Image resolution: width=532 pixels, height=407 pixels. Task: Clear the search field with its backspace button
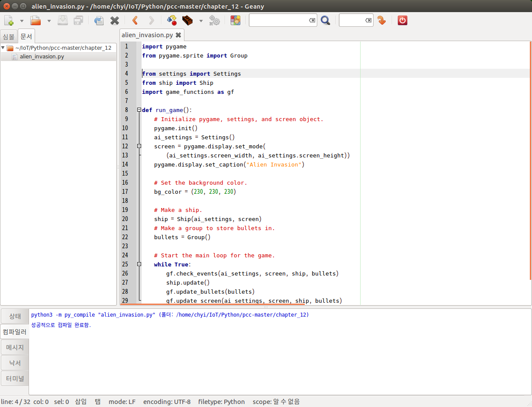point(312,20)
